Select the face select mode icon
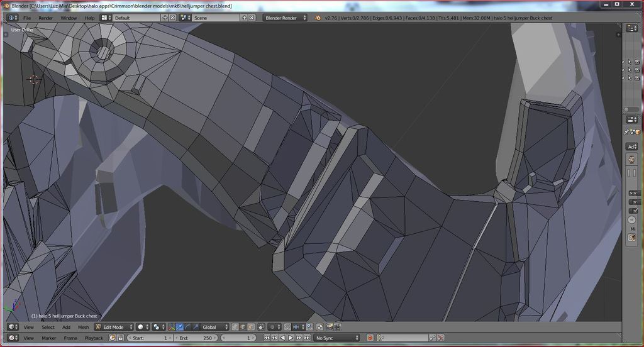The width and height of the screenshot is (644, 347). tap(250, 327)
